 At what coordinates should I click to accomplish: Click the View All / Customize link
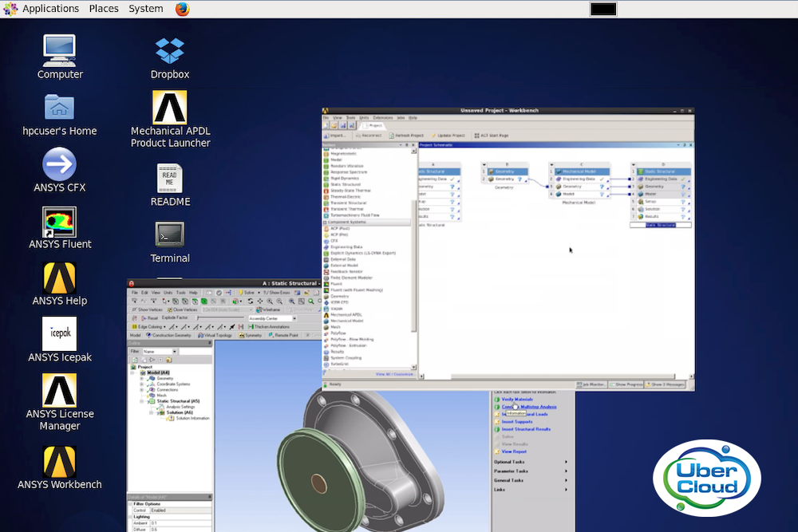coord(394,374)
